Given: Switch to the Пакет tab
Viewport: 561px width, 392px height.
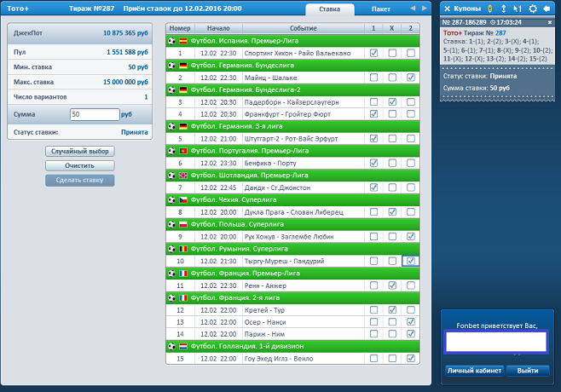Looking at the screenshot, I should coord(380,9).
